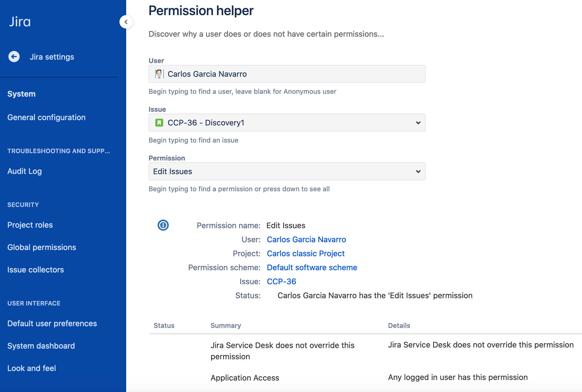Follow the Carlos classic Project link
Screen dimensions: 582x392
click(306, 253)
